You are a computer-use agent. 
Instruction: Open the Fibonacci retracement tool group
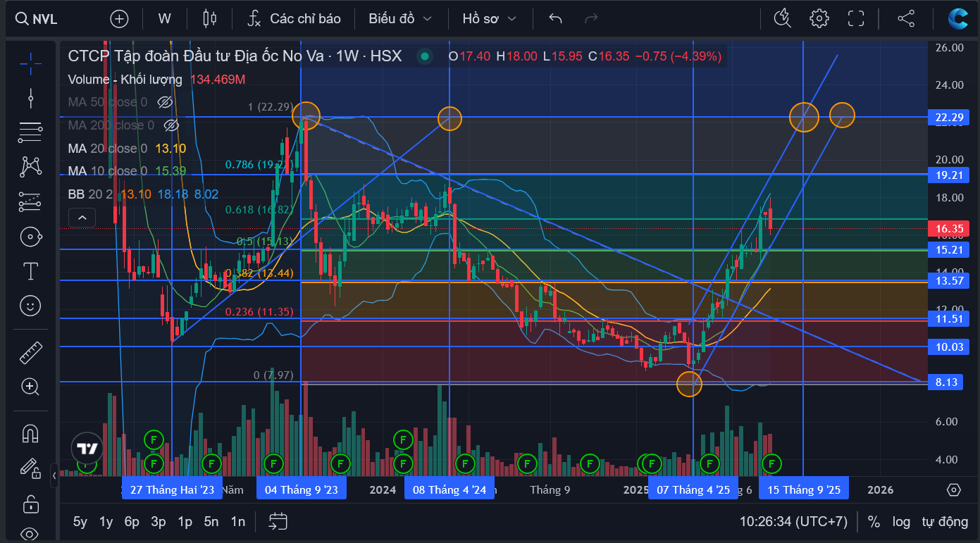coord(30,132)
